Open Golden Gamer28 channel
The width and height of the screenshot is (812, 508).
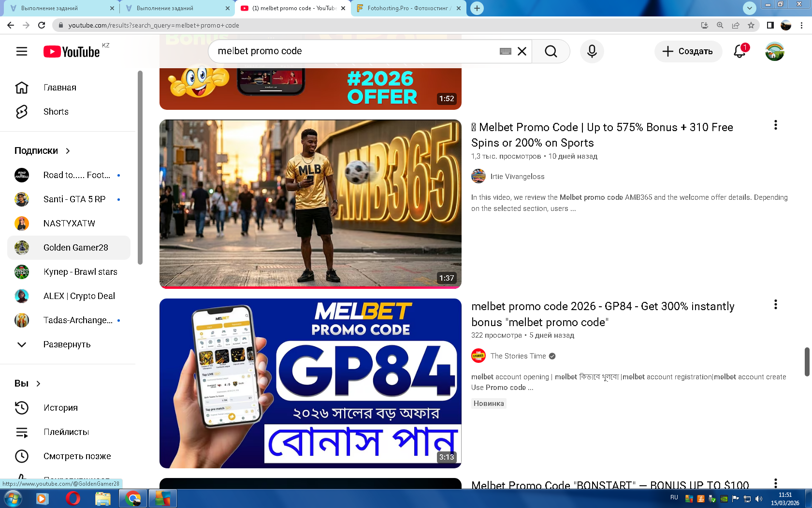click(69, 248)
